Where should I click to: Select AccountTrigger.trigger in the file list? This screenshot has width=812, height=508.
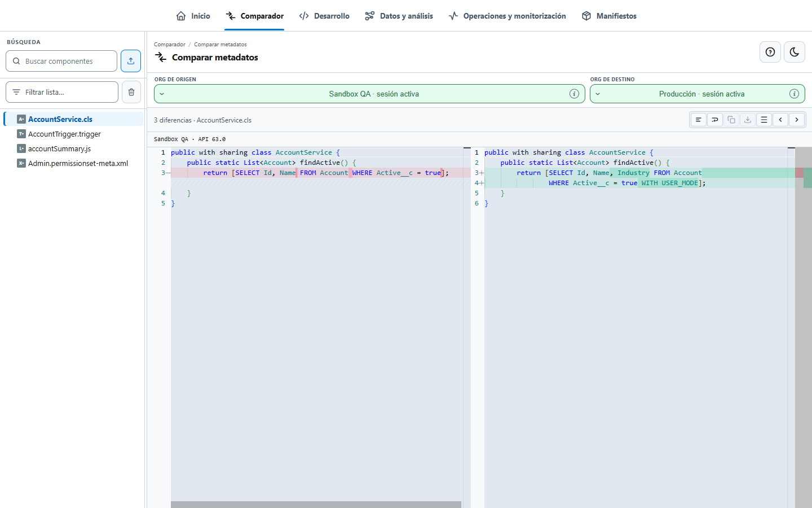point(74,134)
